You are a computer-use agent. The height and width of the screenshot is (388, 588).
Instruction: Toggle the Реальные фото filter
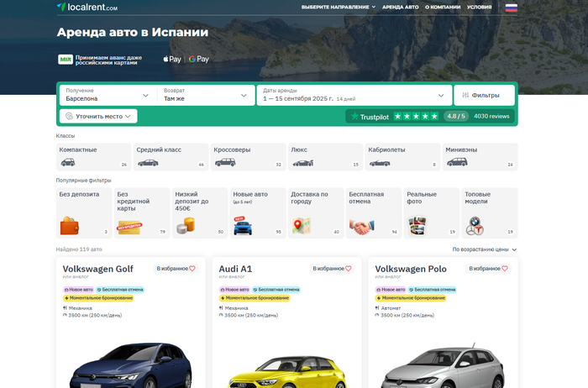coord(432,213)
